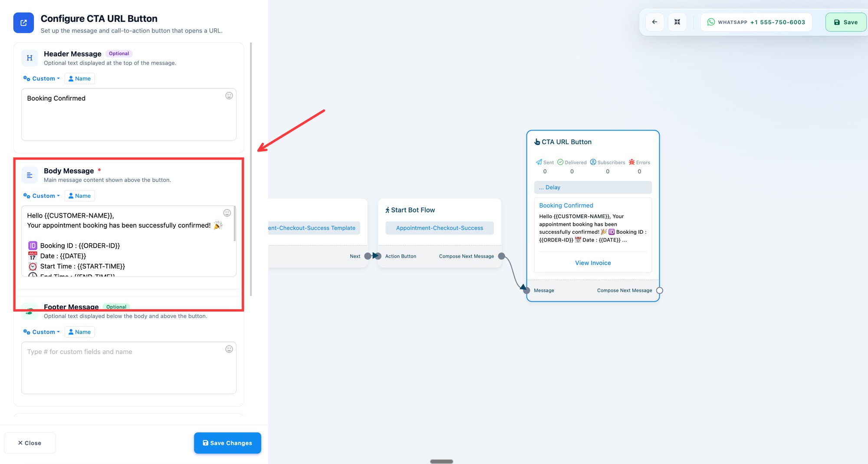
Task: Open emoji picker in Footer Message field
Action: (229, 349)
